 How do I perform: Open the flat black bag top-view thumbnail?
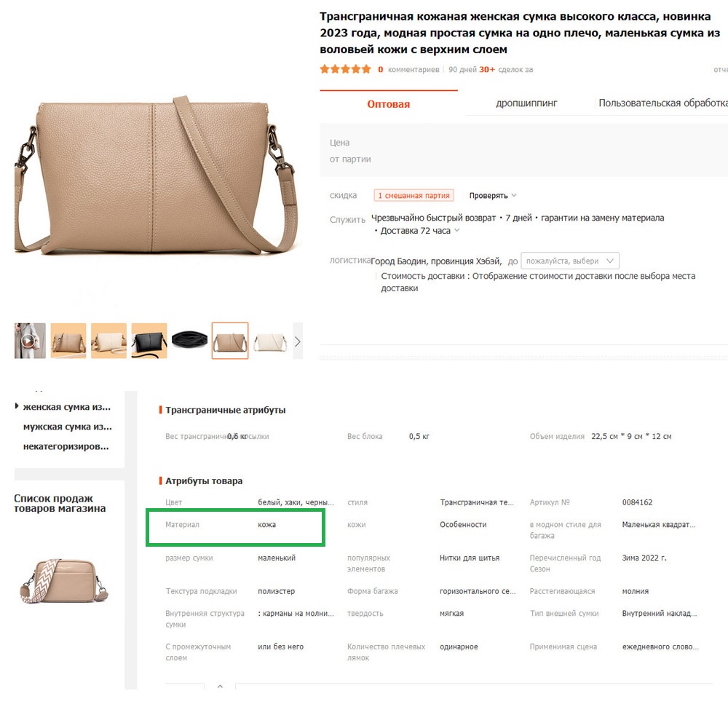tap(189, 341)
